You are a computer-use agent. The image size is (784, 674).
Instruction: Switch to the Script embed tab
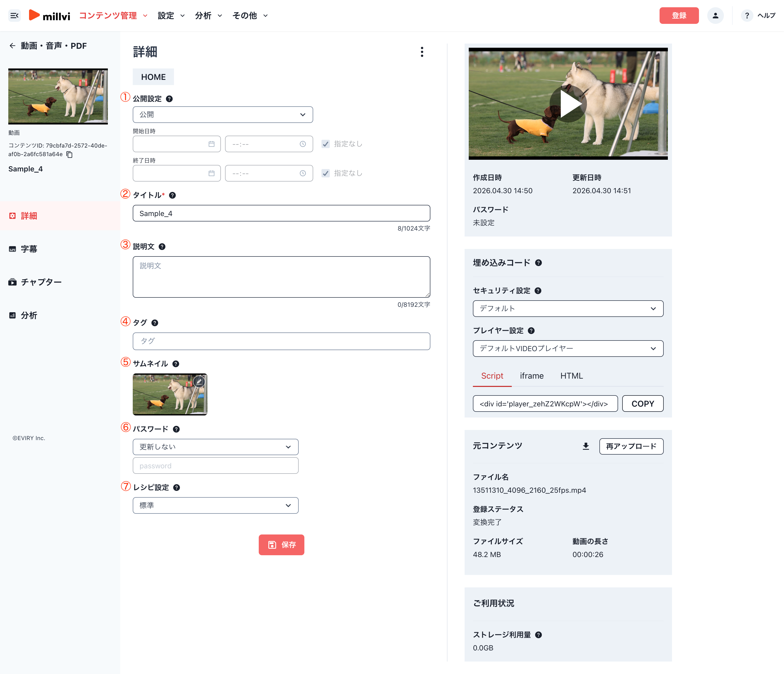pos(492,376)
